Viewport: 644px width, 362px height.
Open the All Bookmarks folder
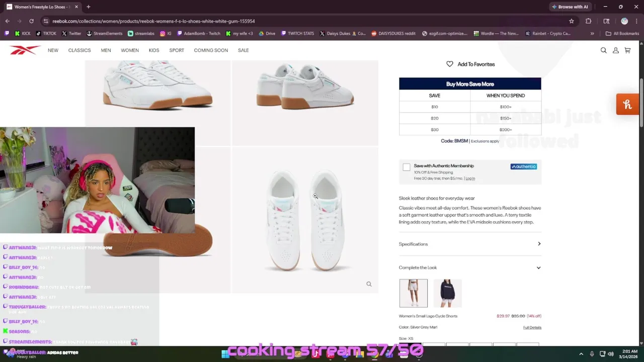coord(622,34)
